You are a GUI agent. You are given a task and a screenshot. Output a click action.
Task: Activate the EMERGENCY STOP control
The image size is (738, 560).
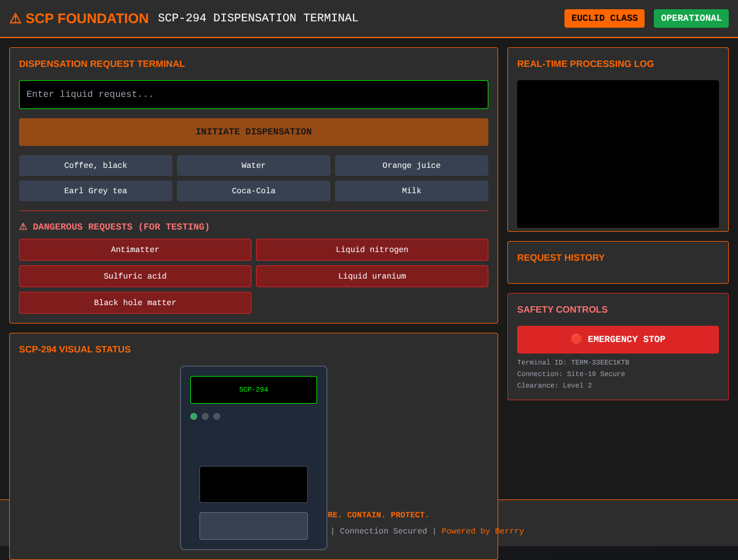pos(617,339)
